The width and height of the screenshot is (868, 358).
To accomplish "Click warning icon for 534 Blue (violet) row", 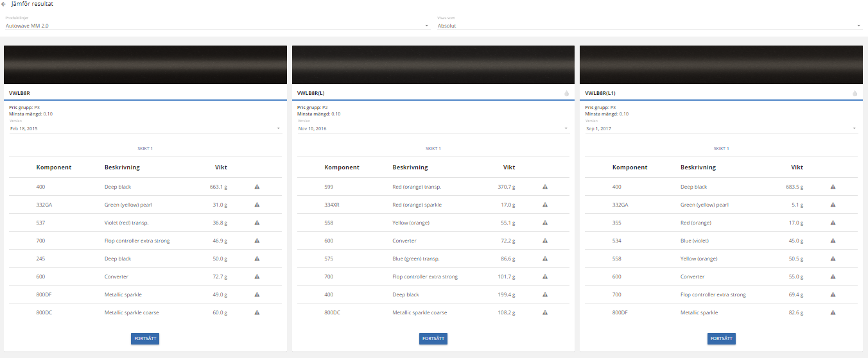I will click(833, 241).
